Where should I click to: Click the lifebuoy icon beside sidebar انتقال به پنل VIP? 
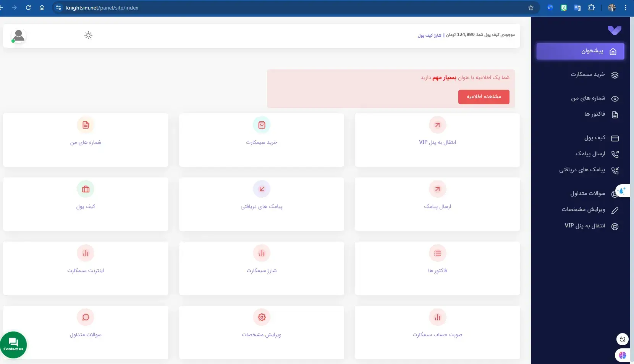[x=615, y=226]
